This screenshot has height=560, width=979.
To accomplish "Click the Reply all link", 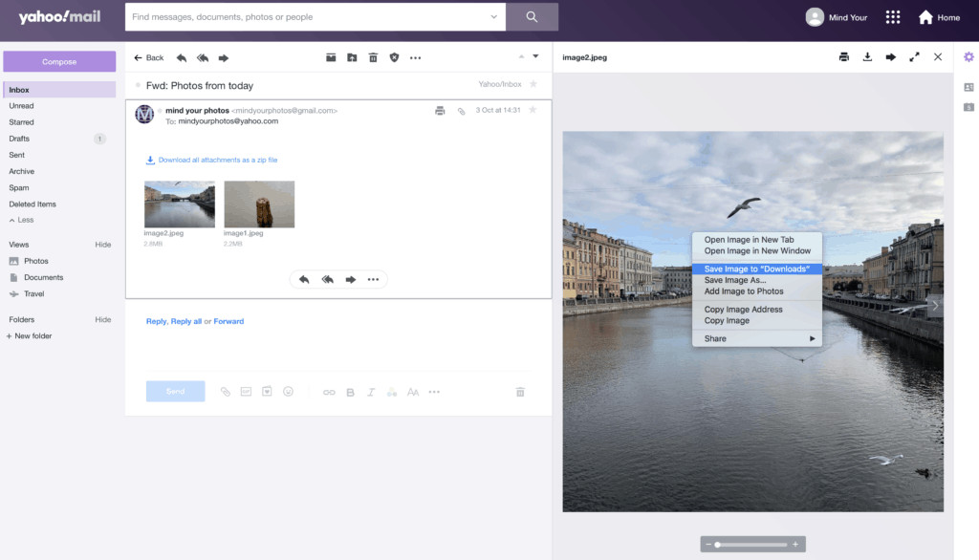I will click(186, 321).
